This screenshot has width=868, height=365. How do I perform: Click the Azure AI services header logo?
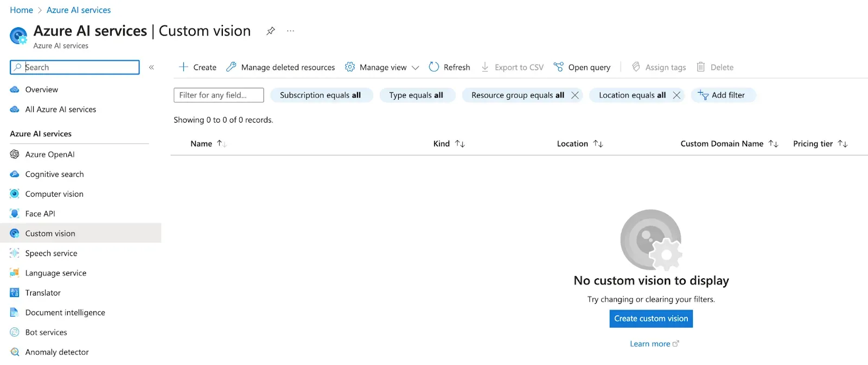pyautogui.click(x=18, y=36)
